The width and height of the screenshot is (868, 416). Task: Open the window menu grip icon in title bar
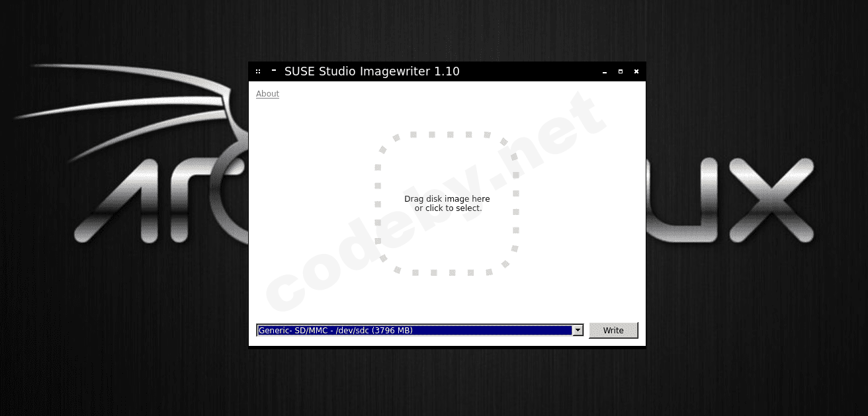tap(258, 71)
